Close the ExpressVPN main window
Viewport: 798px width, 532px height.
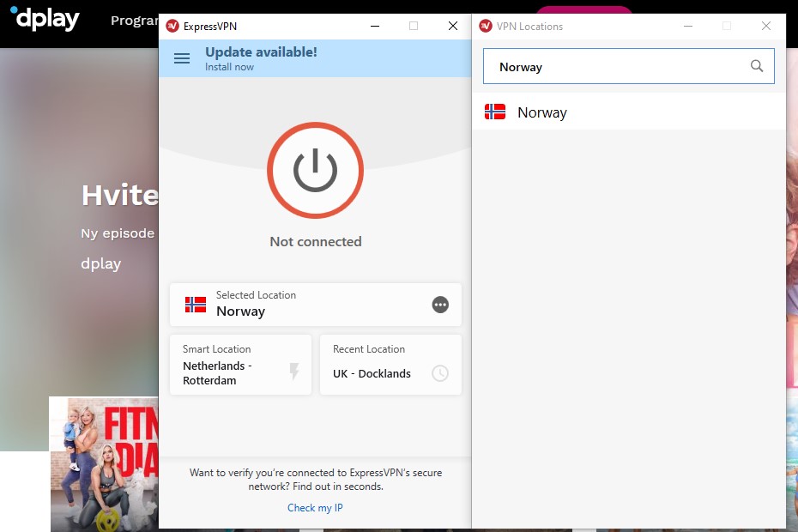[x=452, y=26]
